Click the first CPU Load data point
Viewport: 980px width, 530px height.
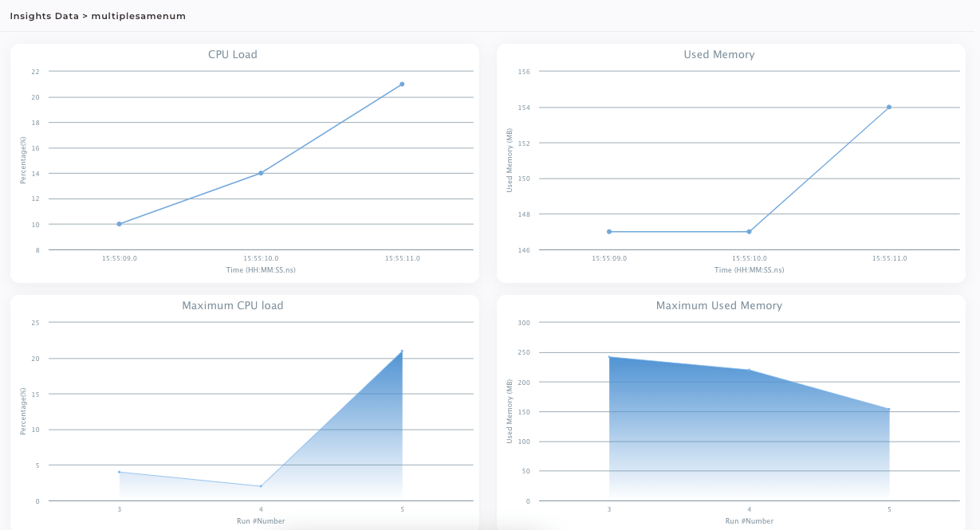[x=120, y=224]
